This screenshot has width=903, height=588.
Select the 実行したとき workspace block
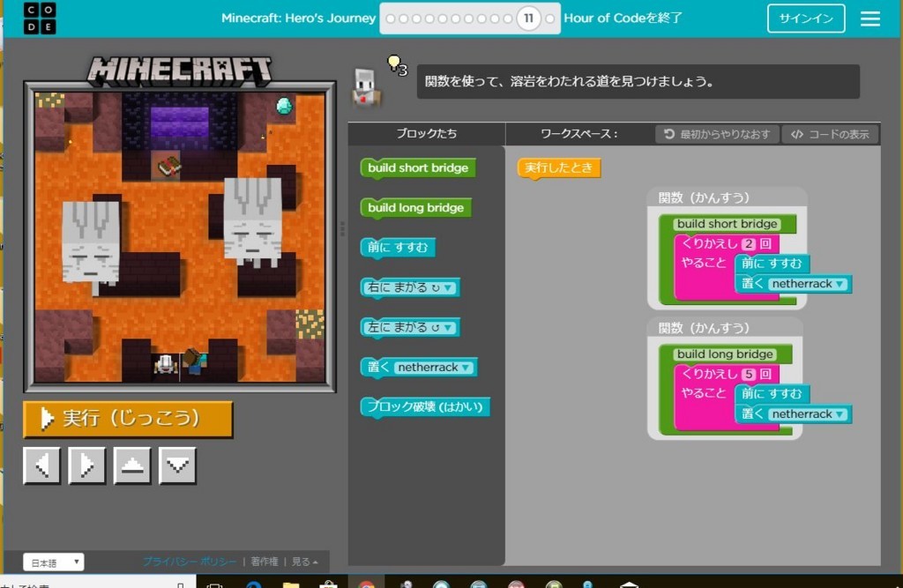(x=558, y=167)
